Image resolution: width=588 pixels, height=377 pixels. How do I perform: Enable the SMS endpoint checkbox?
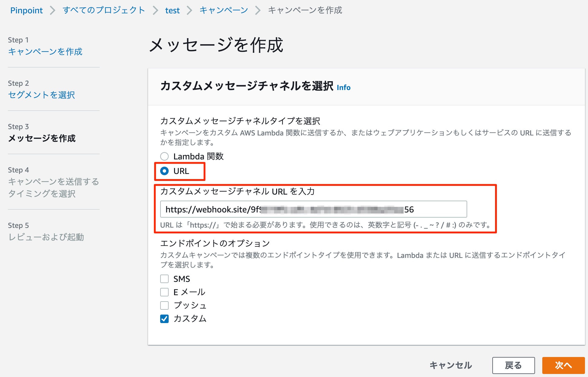[164, 279]
